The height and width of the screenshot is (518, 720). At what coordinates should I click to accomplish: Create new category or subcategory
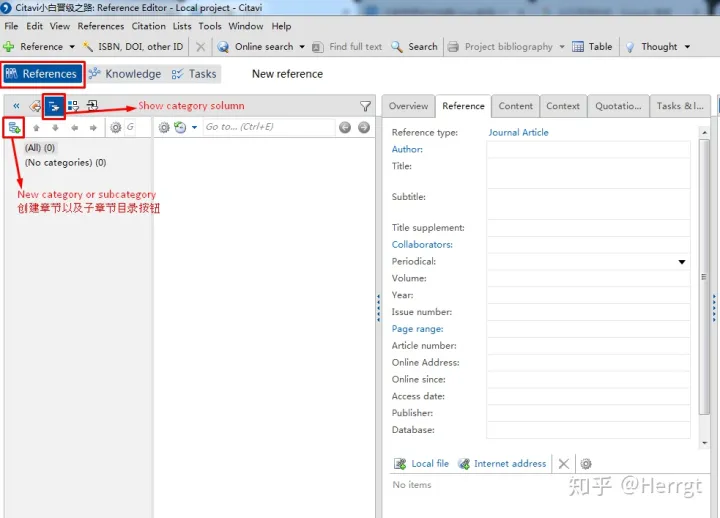tap(14, 128)
